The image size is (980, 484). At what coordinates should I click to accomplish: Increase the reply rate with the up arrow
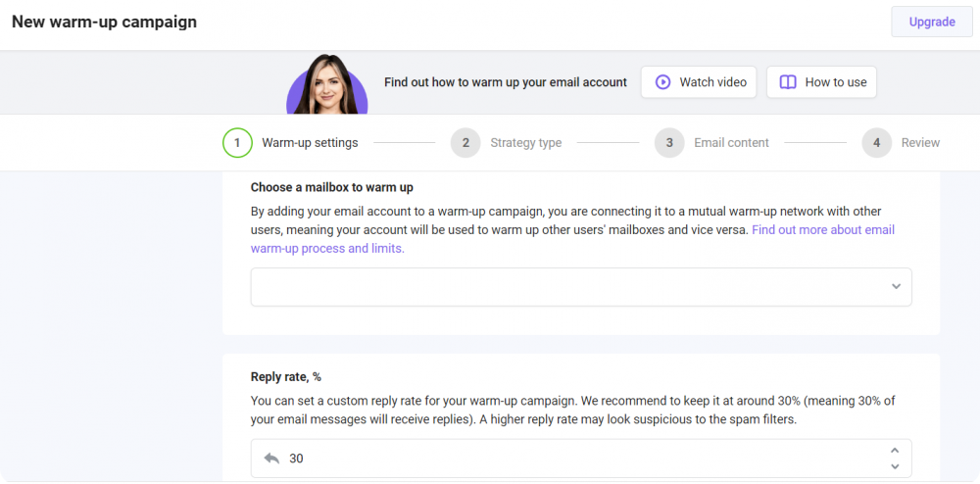895,451
